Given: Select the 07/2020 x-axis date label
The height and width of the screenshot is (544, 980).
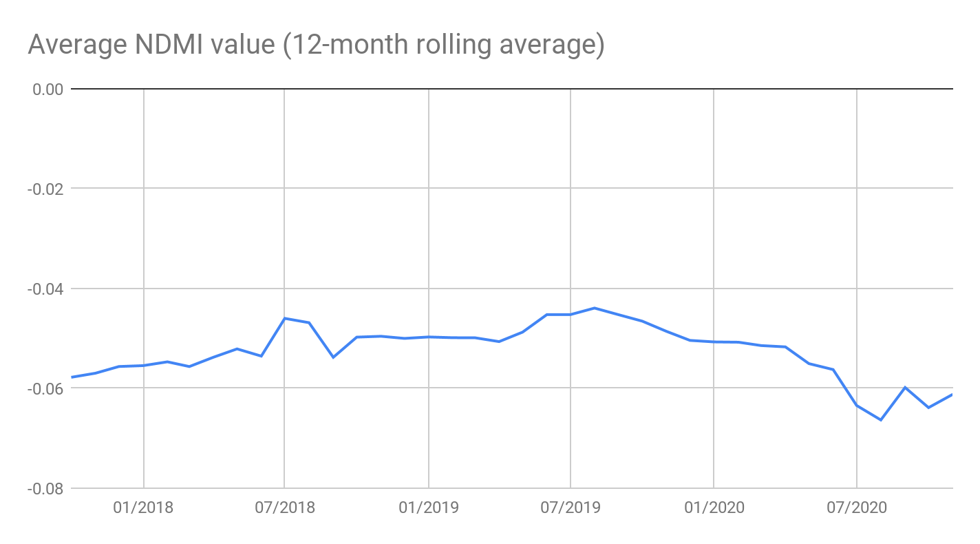Looking at the screenshot, I should coord(856,508).
